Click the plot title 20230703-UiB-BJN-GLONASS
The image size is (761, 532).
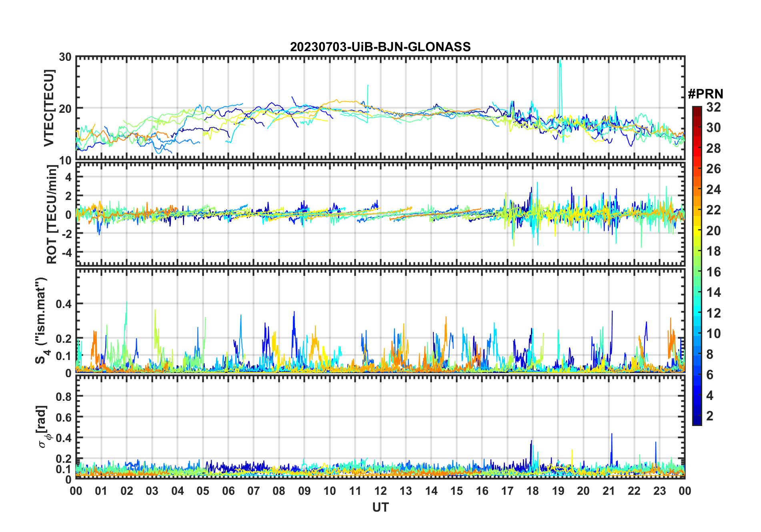(x=380, y=47)
